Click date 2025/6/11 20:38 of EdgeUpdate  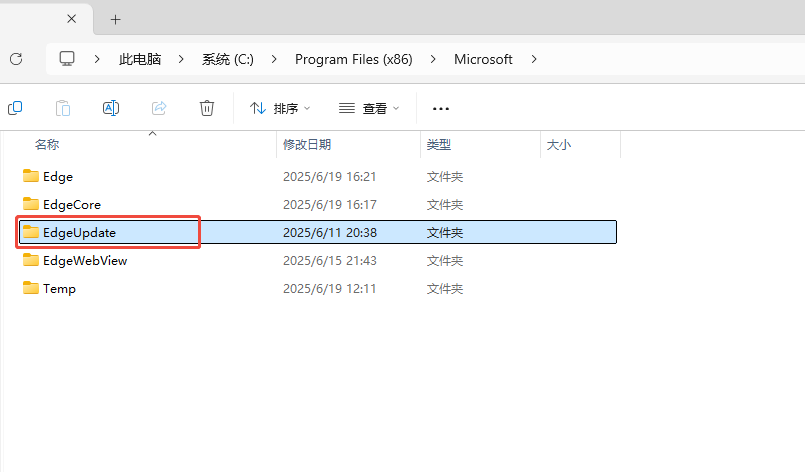tap(330, 233)
